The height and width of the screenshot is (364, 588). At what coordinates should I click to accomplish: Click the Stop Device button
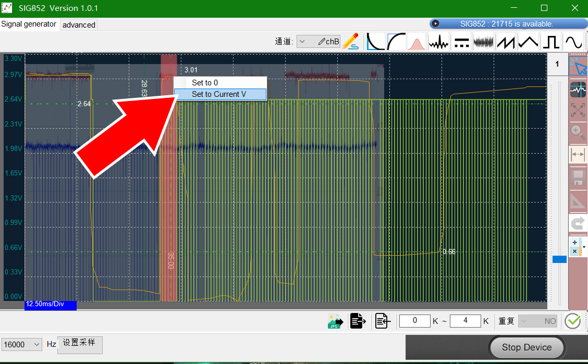(x=526, y=347)
